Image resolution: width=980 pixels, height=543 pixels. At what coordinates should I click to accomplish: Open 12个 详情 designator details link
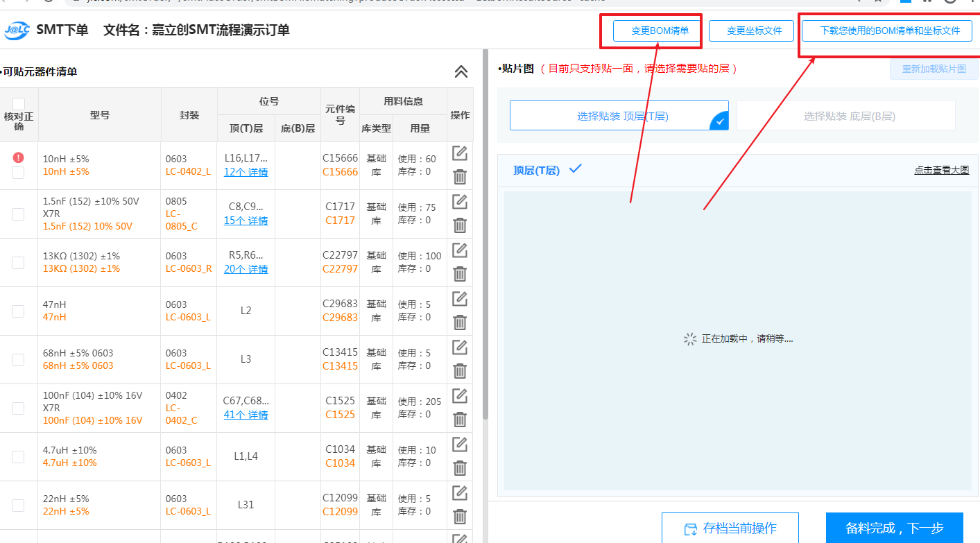point(246,172)
